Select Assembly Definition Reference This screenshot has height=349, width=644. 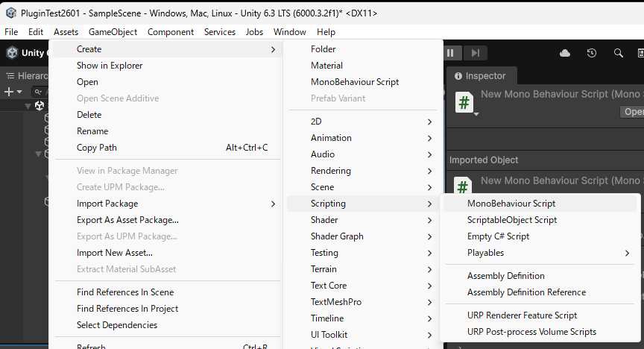526,292
